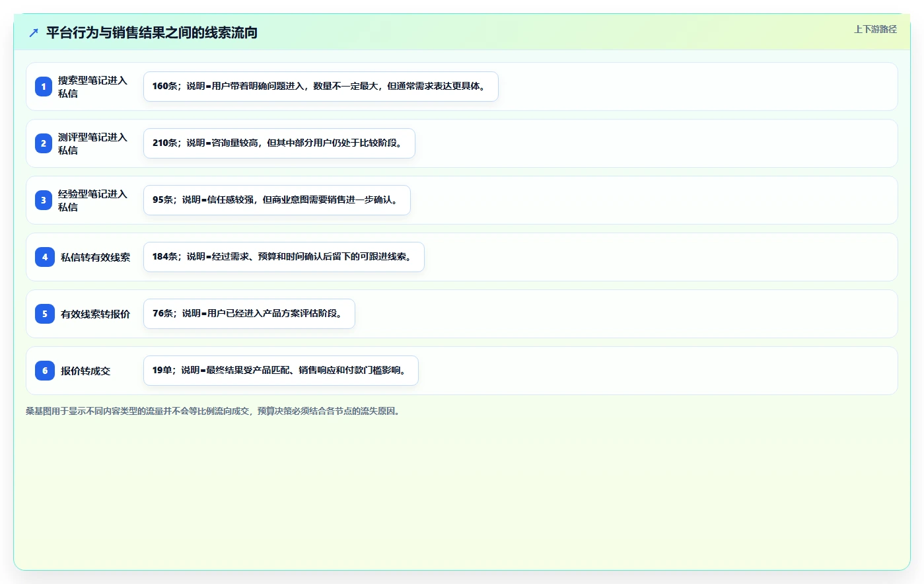Select the 报价转成交 label
The image size is (924, 584).
pos(85,371)
